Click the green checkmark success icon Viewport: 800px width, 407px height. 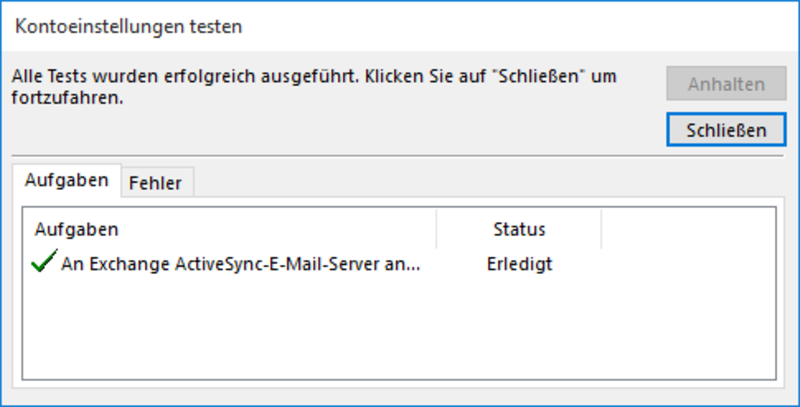point(44,261)
